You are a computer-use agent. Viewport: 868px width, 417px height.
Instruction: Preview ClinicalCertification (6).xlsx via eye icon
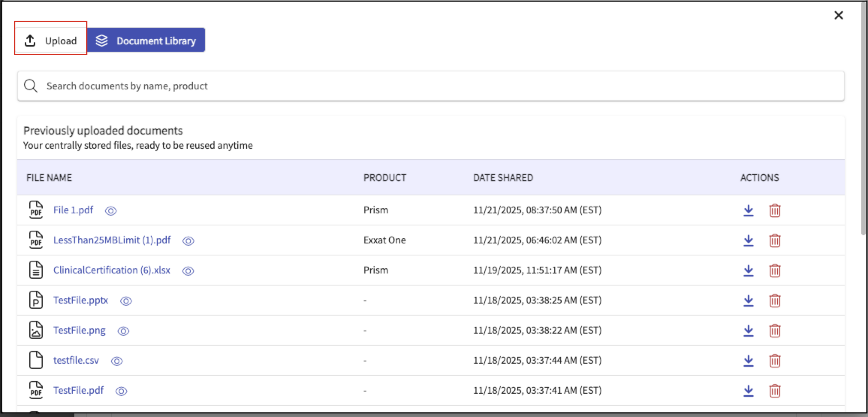[x=188, y=271]
